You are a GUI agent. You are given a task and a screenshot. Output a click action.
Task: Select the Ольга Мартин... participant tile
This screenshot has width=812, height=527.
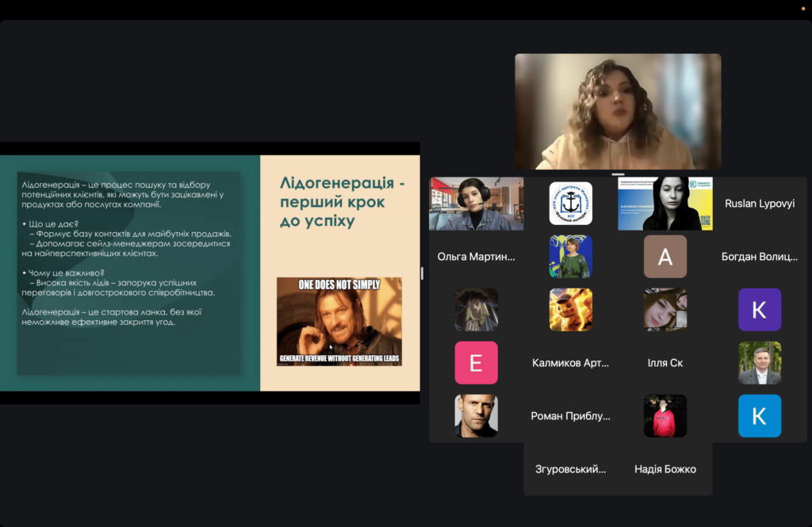(x=477, y=257)
